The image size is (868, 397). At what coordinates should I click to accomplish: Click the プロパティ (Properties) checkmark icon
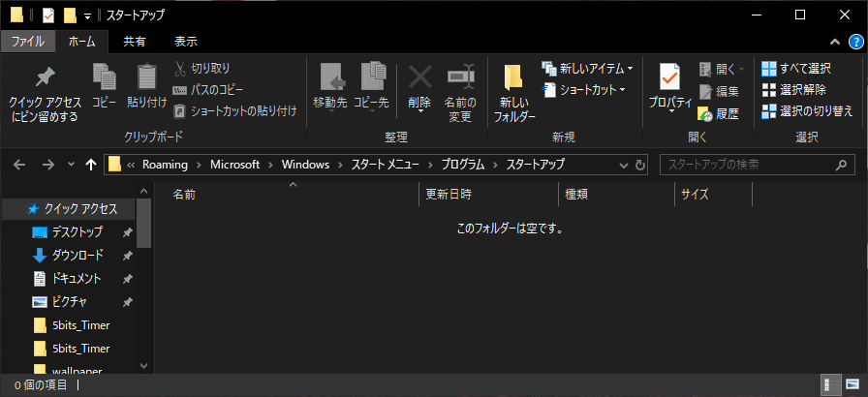(x=669, y=76)
